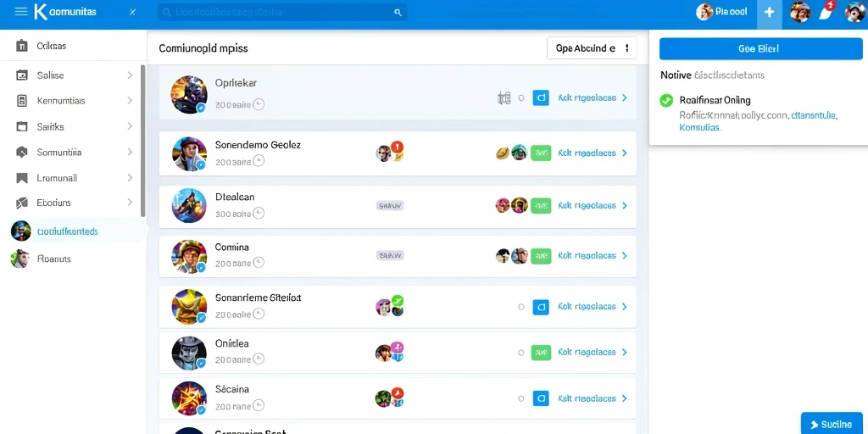The height and width of the screenshot is (434, 868).
Task: Expand the Kennumtiais sidebar chevron
Action: pyautogui.click(x=130, y=101)
